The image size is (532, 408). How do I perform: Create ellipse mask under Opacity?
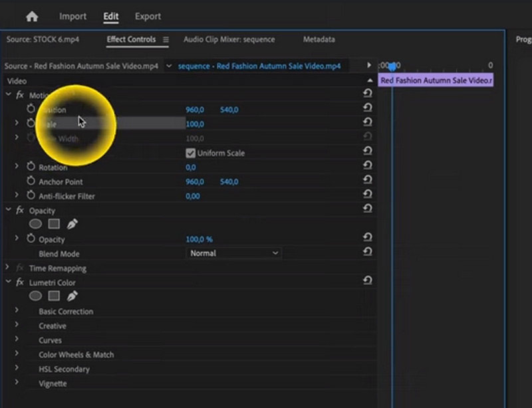pyautogui.click(x=35, y=224)
